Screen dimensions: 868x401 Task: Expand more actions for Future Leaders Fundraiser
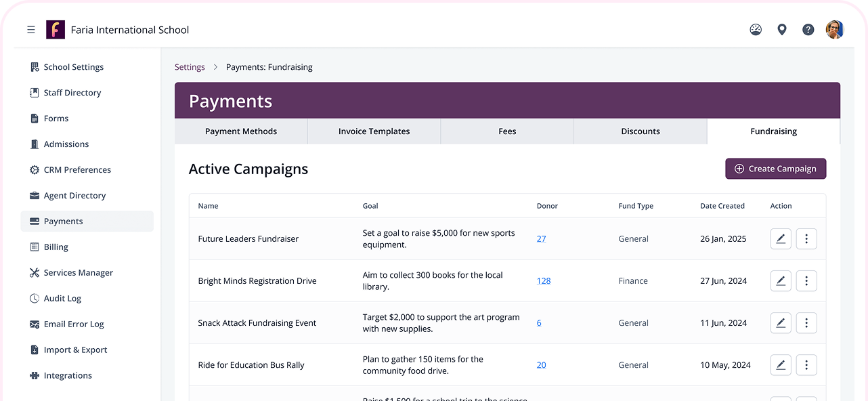tap(806, 239)
